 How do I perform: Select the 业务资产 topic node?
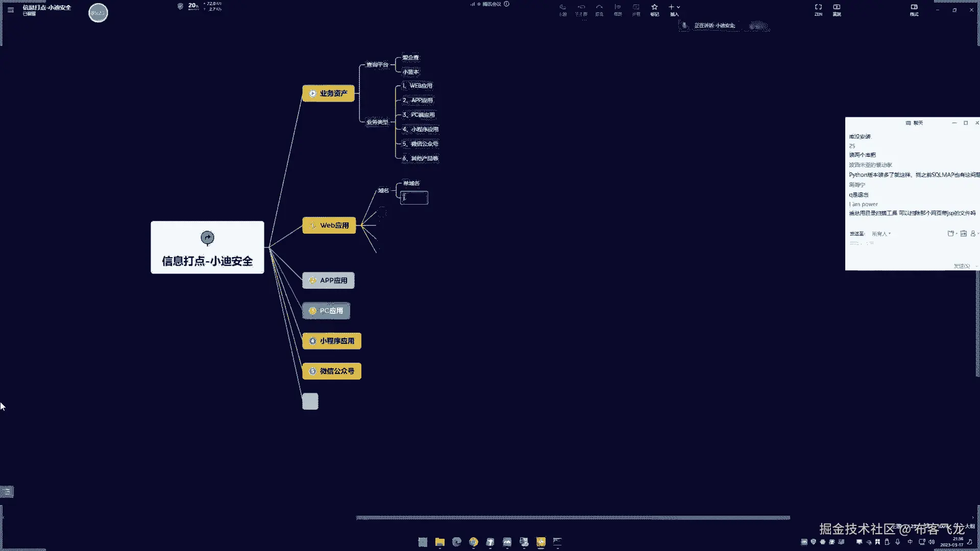click(328, 93)
